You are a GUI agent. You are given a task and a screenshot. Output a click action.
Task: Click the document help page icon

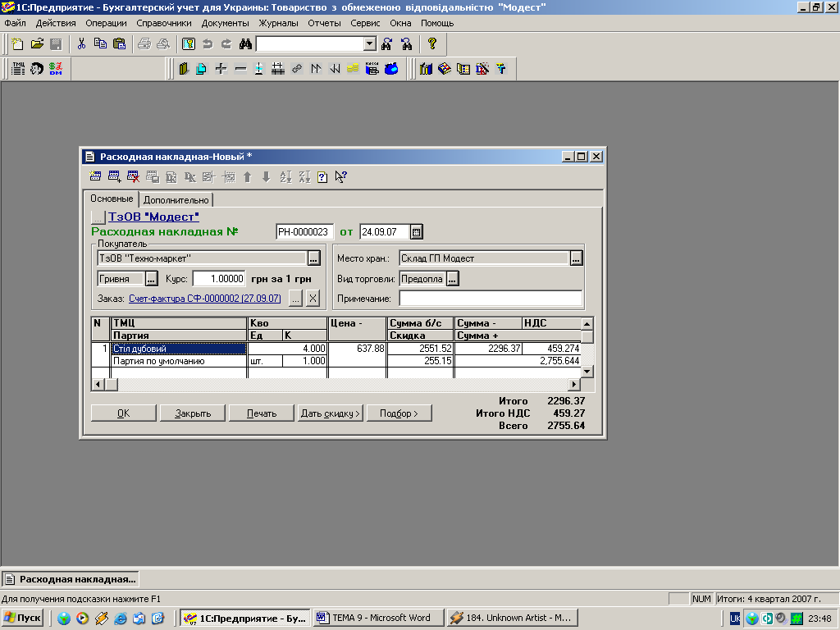click(322, 177)
